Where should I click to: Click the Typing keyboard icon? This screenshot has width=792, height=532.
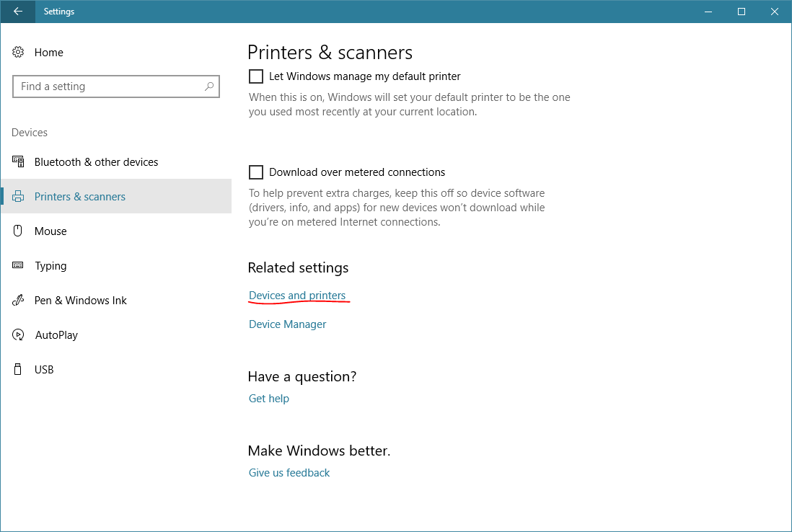[x=18, y=265]
